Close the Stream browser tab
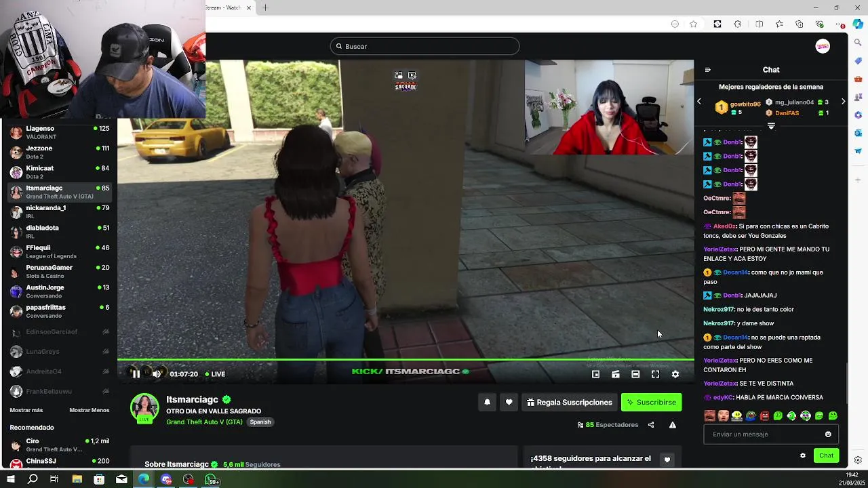868x488 pixels. click(x=249, y=7)
